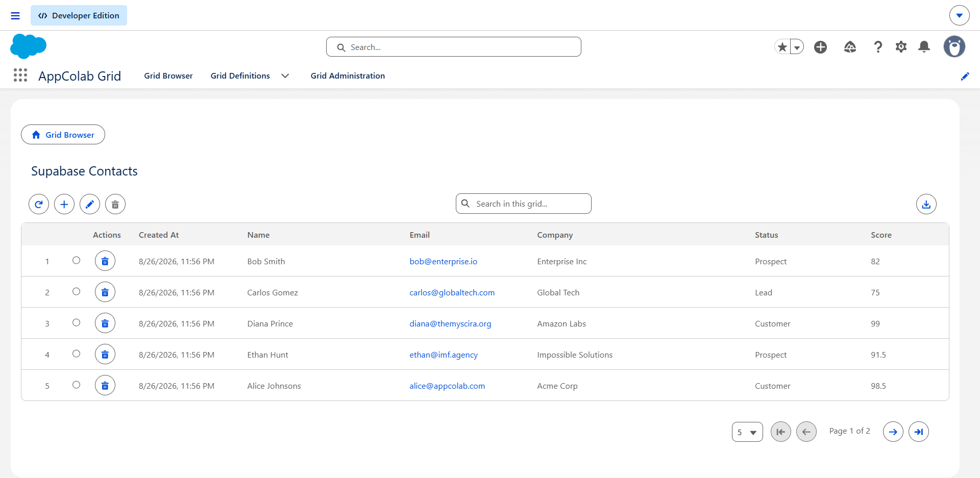Image resolution: width=980 pixels, height=478 pixels.
Task: Delete the Carlos Gomez row
Action: pos(105,292)
